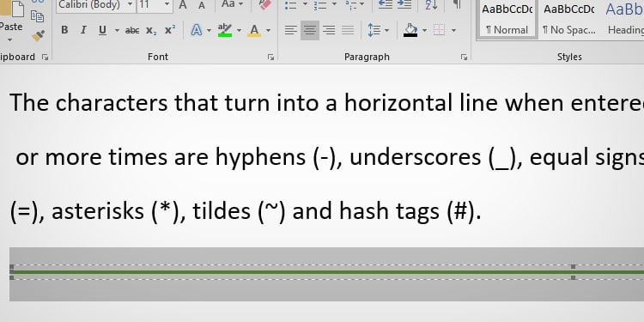This screenshot has width=644, height=322.
Task: Click the Shrink Font small A icon
Action: click(x=202, y=5)
